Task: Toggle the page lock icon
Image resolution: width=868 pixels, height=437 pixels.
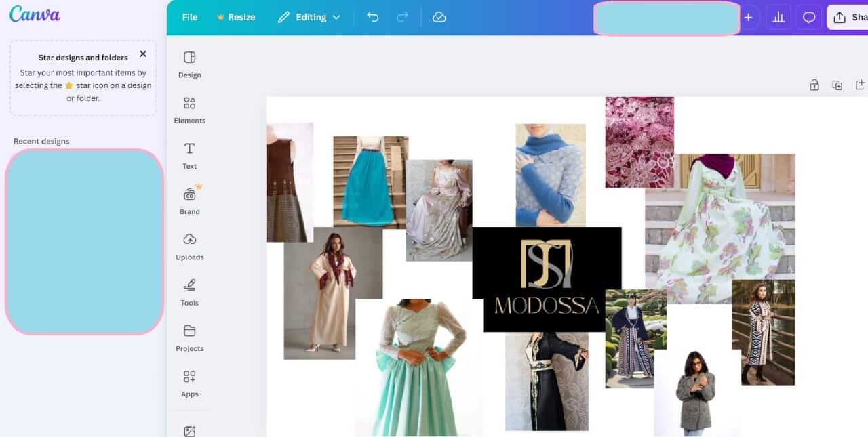Action: tap(814, 85)
